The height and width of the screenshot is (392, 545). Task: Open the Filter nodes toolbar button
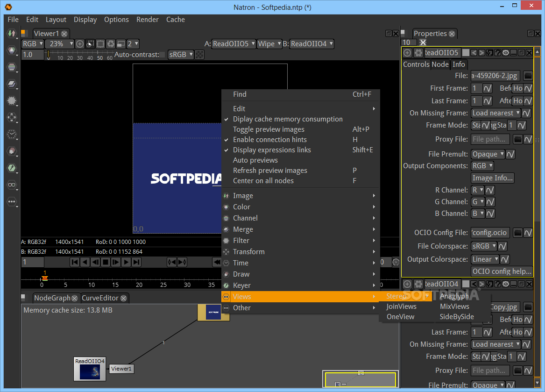(12, 100)
